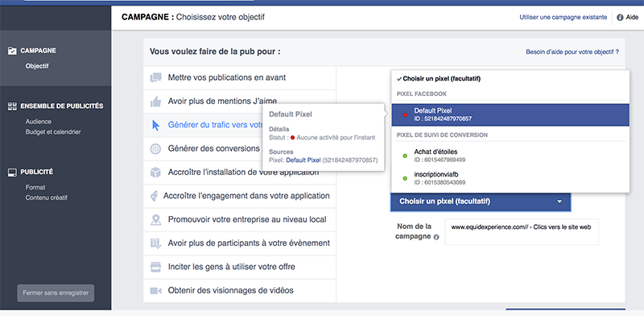Click the green dot beside Achat d'étoiles

point(405,156)
